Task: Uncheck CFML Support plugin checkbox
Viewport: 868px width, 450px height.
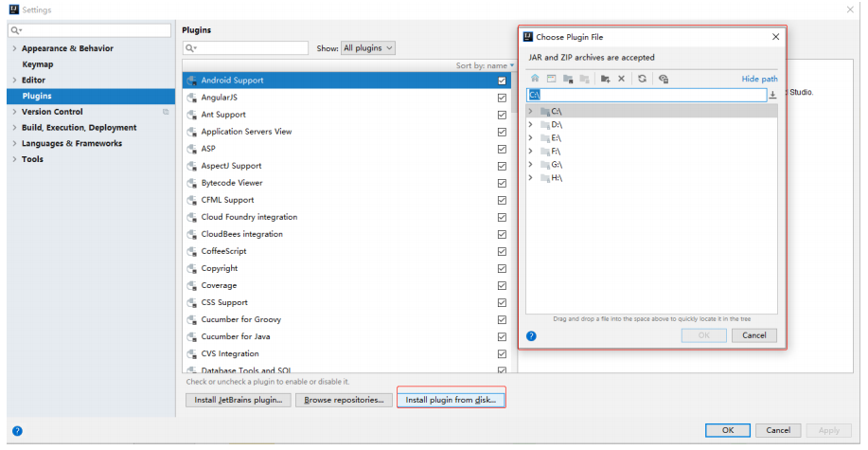Action: pyautogui.click(x=502, y=201)
